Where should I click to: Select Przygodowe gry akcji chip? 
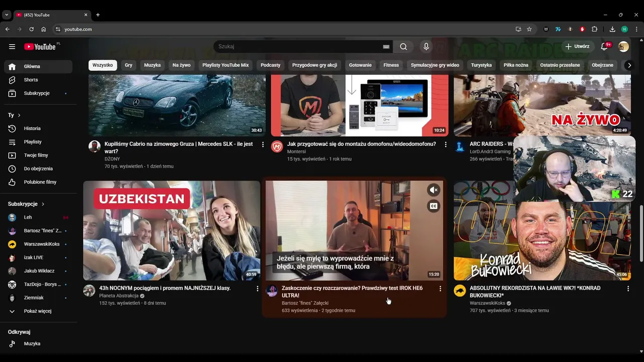(314, 65)
